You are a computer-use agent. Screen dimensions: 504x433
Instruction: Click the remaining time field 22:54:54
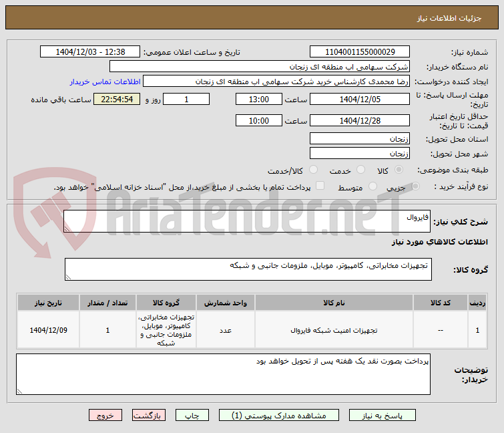117,99
